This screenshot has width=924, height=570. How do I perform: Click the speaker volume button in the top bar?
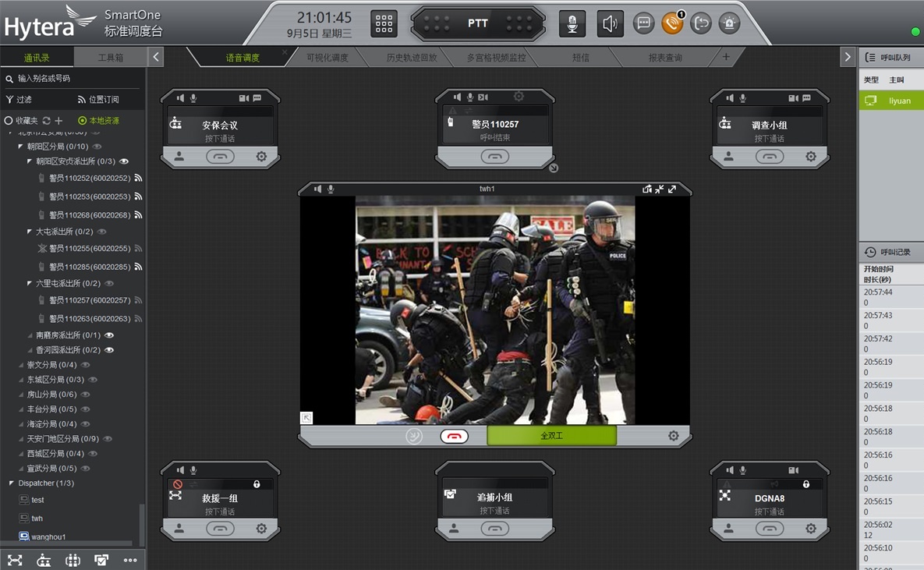tap(610, 24)
